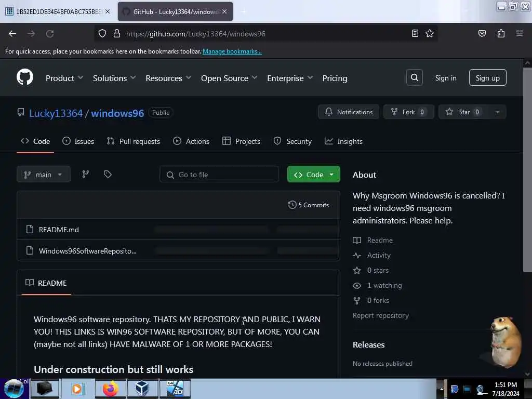Click the README.md file icon
This screenshot has height=399, width=532.
30,229
